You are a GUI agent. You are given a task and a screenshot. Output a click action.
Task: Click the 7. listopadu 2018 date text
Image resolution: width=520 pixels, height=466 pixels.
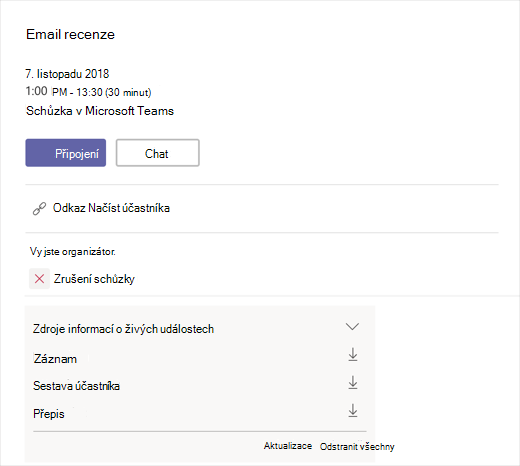tap(67, 74)
